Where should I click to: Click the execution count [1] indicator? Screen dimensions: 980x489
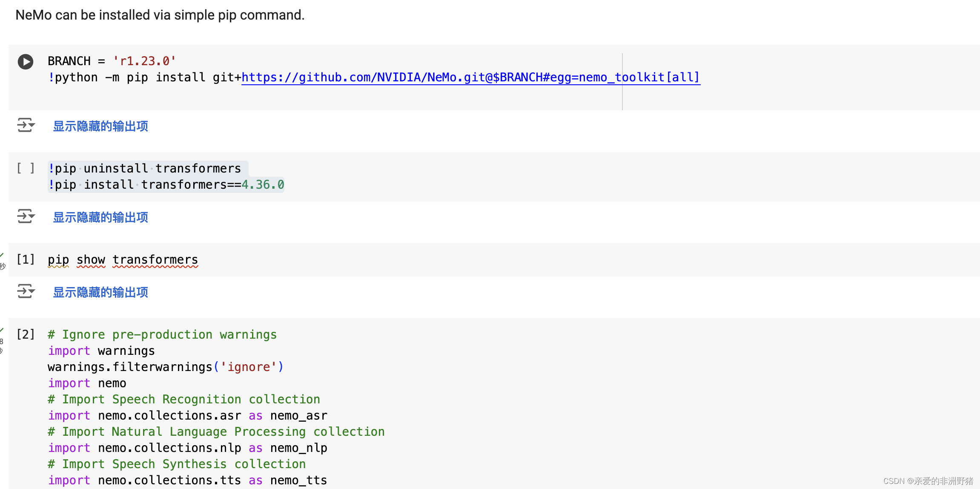tap(26, 259)
